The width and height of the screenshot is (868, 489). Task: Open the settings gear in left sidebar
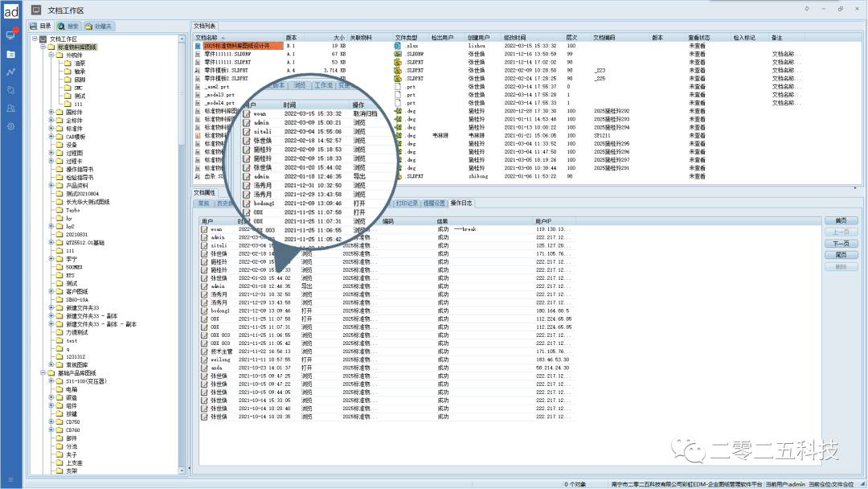(x=10, y=126)
